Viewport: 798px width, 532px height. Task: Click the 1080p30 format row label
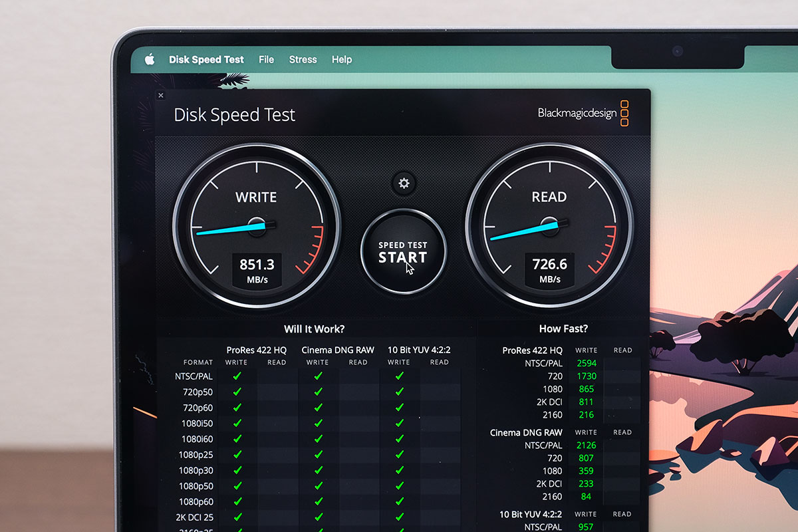coord(196,470)
